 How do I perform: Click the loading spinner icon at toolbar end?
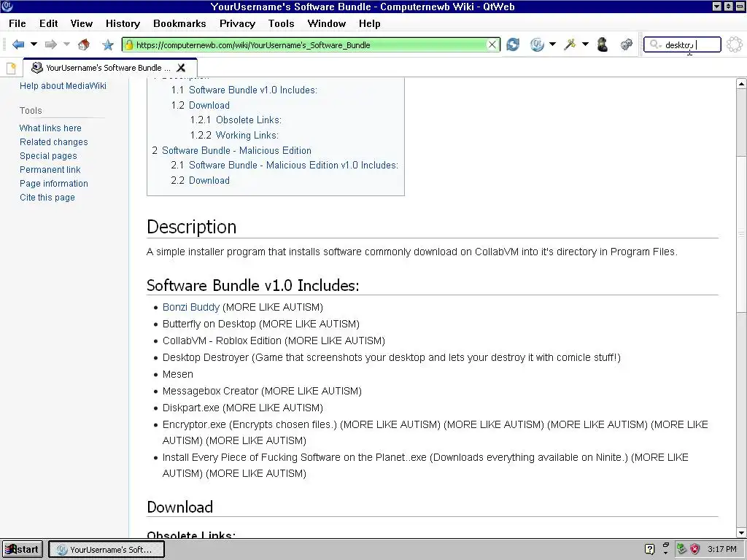[734, 44]
